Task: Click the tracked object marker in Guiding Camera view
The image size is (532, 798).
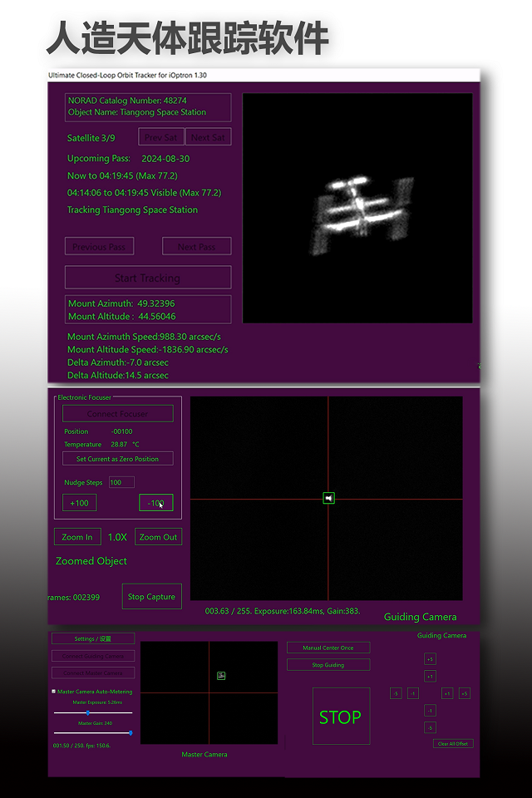Action: (328, 498)
